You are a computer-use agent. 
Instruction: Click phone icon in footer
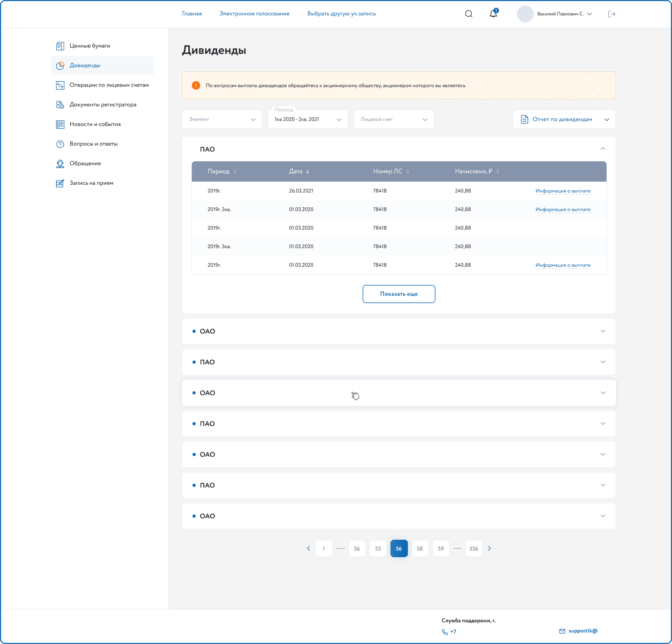click(x=445, y=632)
